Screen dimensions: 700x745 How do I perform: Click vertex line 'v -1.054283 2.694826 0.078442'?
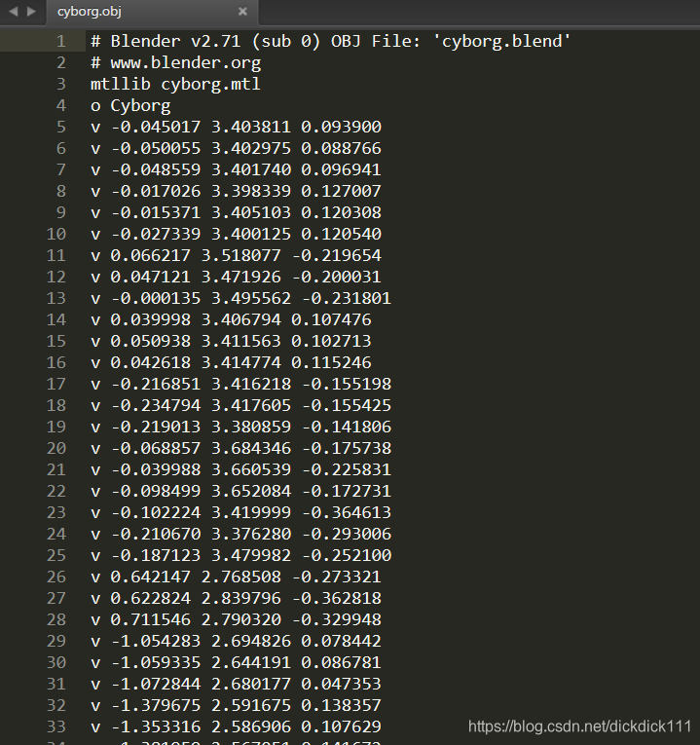(x=236, y=641)
